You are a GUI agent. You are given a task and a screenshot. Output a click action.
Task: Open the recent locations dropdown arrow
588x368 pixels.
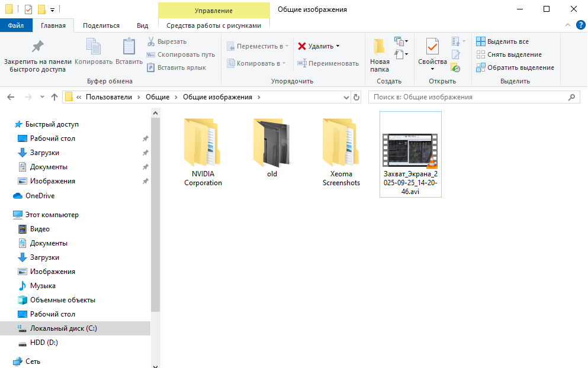pyautogui.click(x=42, y=97)
